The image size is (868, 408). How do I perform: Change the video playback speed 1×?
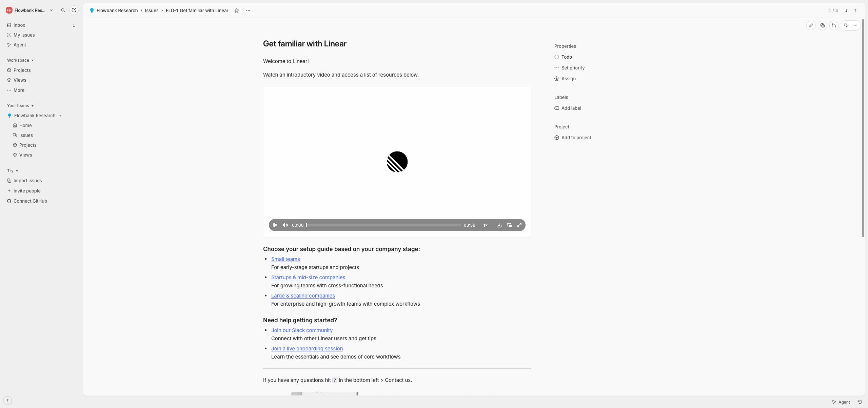[x=486, y=225]
